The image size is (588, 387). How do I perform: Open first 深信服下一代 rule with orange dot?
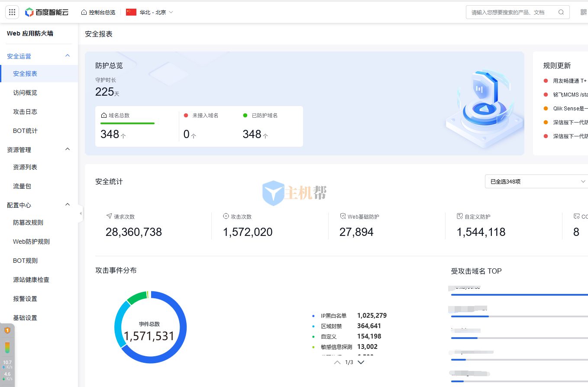(x=570, y=123)
